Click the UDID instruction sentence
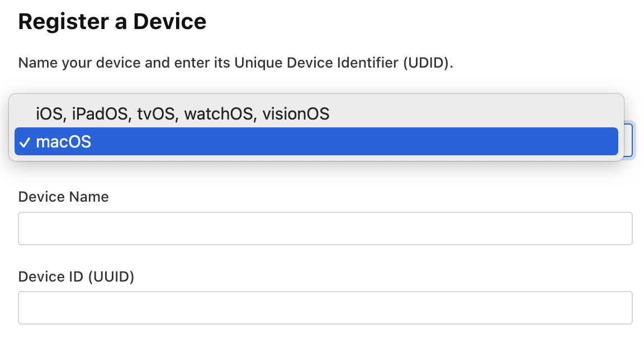This screenshot has width=644, height=343. click(235, 63)
